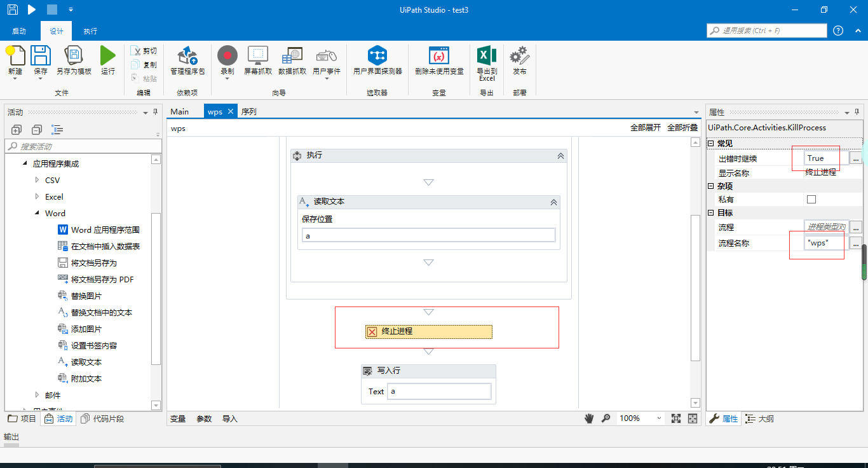The width and height of the screenshot is (868, 468).
Task: Select Word 应用程序范围 activity
Action: pos(105,230)
